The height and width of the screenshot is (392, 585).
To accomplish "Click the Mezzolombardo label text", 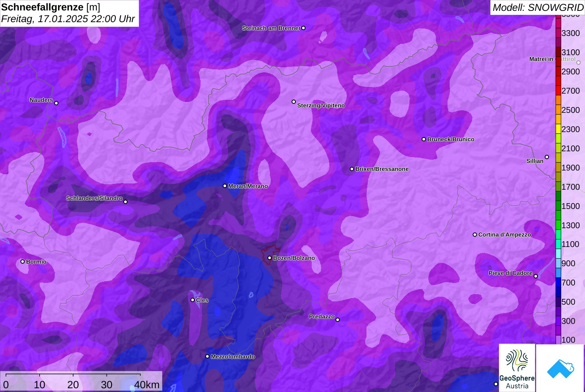I will tap(233, 356).
